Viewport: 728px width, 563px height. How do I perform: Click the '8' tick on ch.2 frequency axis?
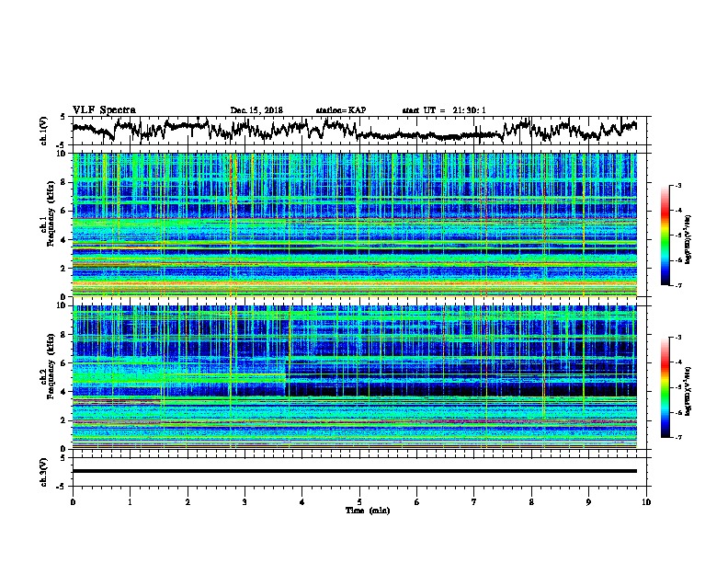coord(64,335)
